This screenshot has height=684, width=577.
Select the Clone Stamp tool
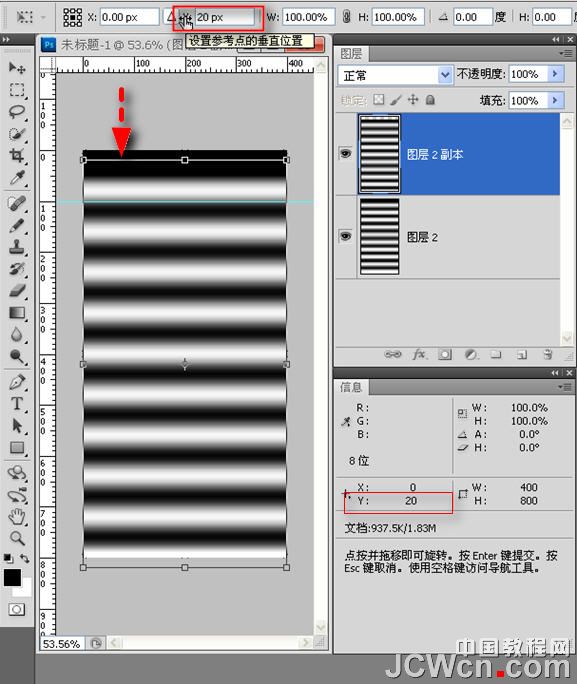click(17, 247)
